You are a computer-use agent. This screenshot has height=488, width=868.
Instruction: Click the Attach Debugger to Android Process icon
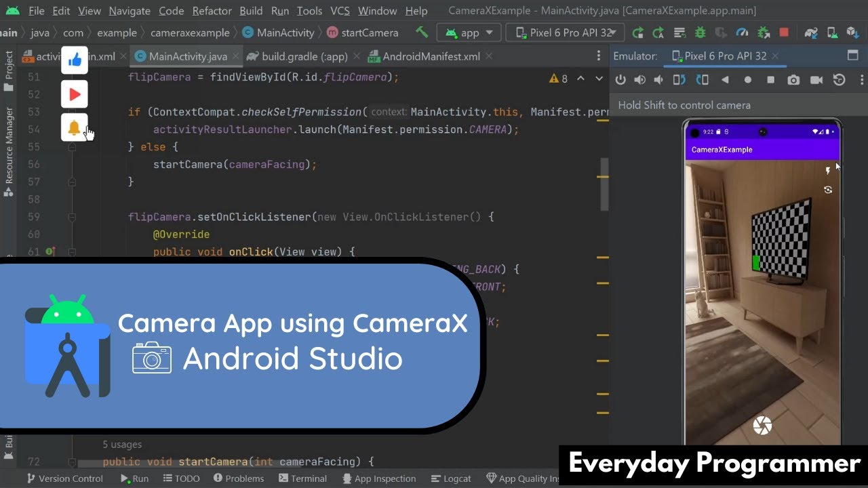764,33
